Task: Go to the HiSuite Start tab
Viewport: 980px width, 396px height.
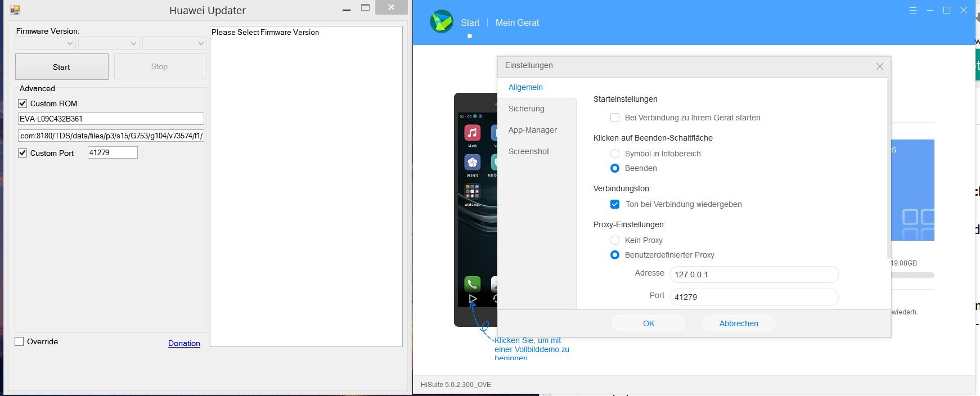Action: (x=470, y=22)
